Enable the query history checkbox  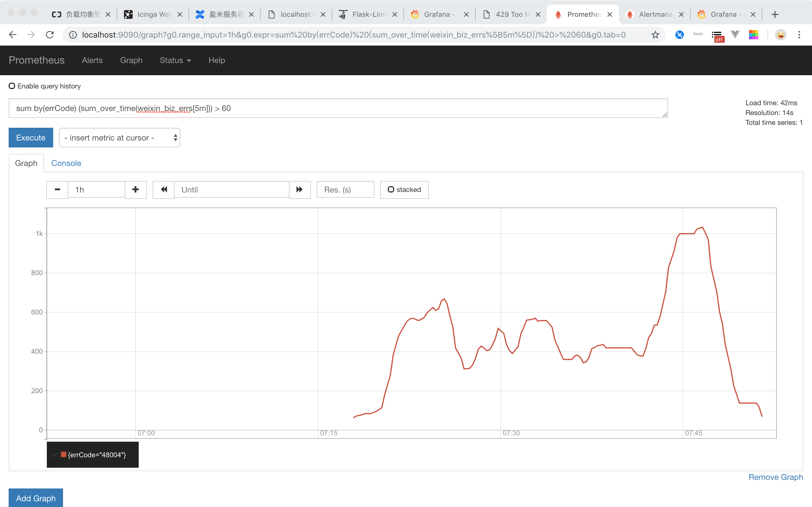pos(12,86)
